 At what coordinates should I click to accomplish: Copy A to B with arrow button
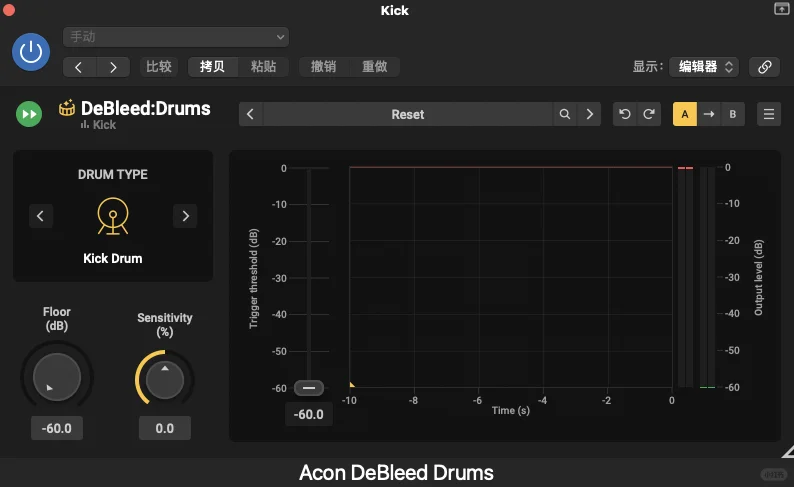(709, 114)
